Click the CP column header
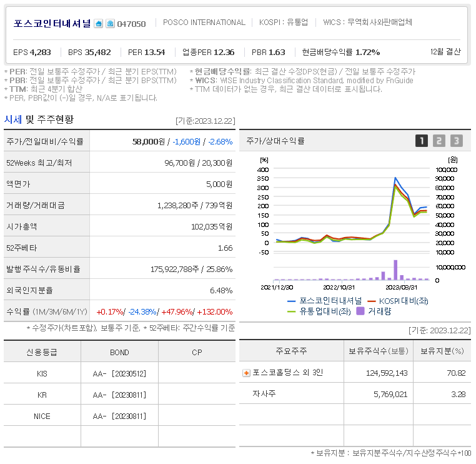The width and height of the screenshot is (476, 464). coord(197,353)
